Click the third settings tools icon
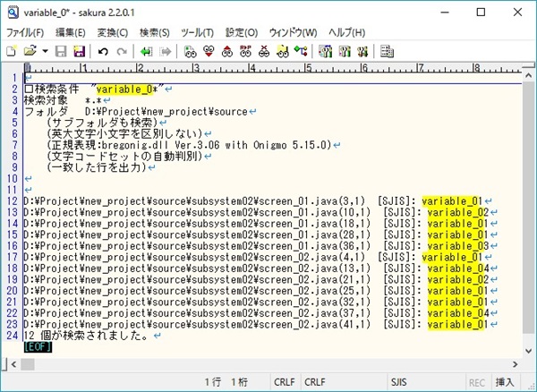The image size is (537, 392). click(x=362, y=52)
